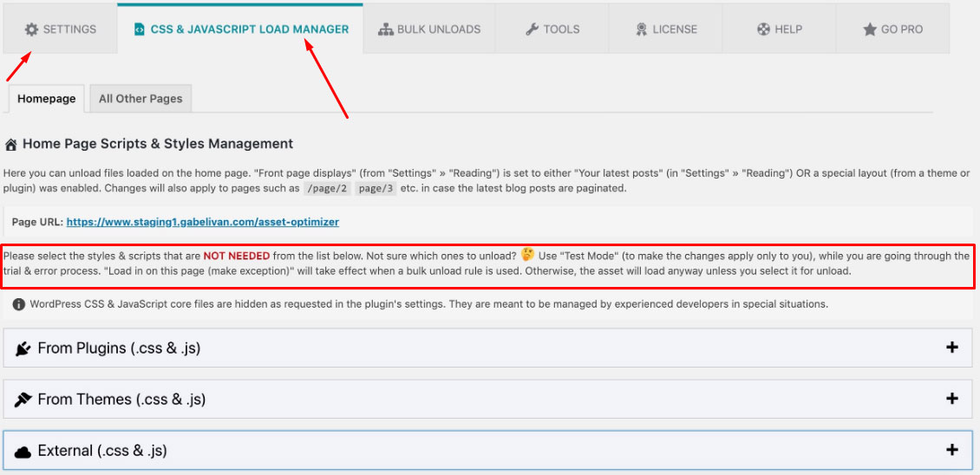Click the award ribbon icon on License
The width and height of the screenshot is (980, 475).
point(641,29)
